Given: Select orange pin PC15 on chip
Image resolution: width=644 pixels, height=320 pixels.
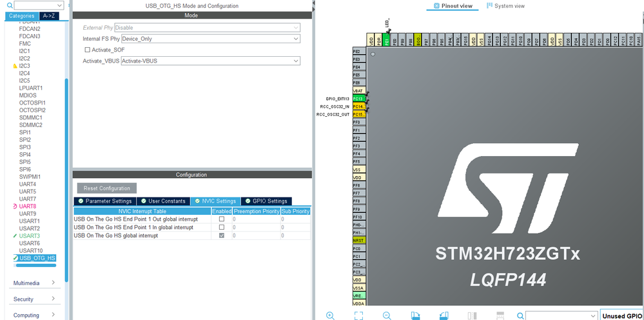Looking at the screenshot, I should 358,114.
